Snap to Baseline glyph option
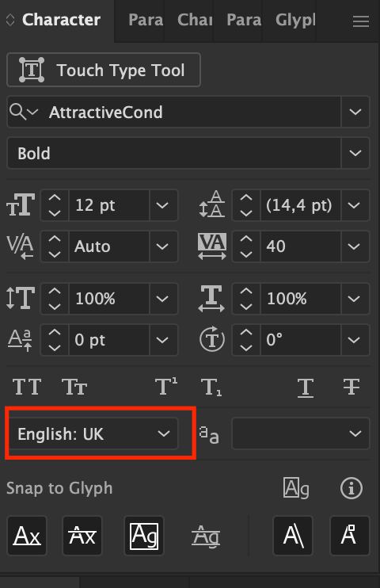This screenshot has width=380, height=588. (x=27, y=536)
